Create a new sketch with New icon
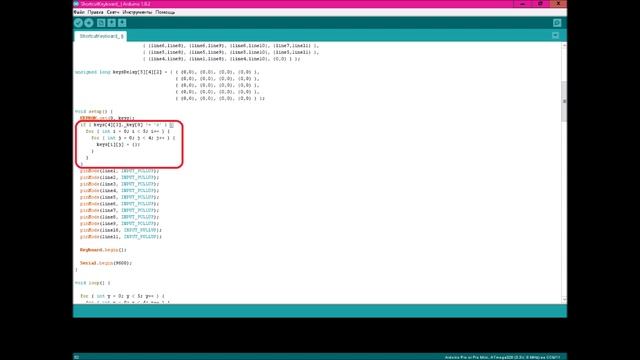Viewport: 640px width, 360px height. 101,23
